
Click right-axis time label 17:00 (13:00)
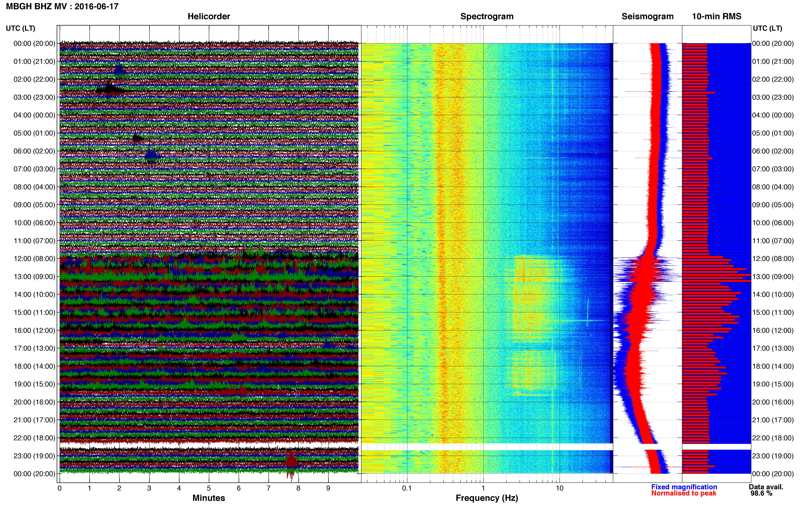(x=773, y=348)
